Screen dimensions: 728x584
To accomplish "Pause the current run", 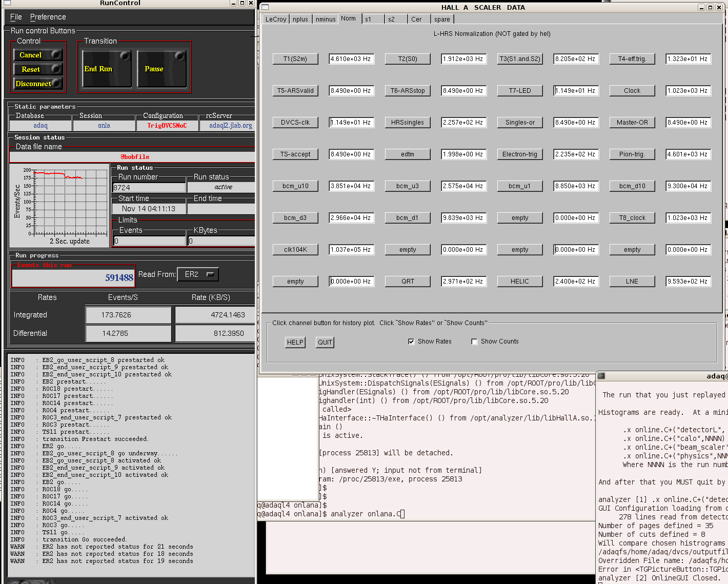I will click(x=161, y=69).
